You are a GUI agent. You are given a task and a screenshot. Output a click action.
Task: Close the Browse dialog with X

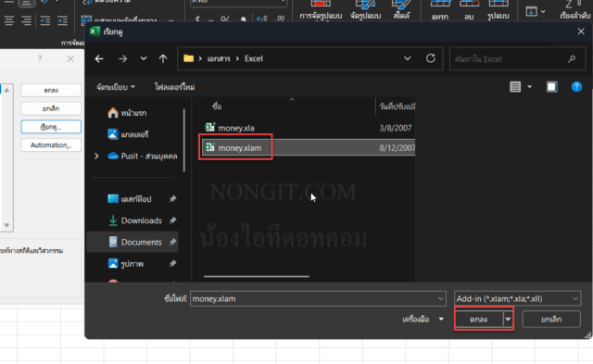pyautogui.click(x=581, y=31)
